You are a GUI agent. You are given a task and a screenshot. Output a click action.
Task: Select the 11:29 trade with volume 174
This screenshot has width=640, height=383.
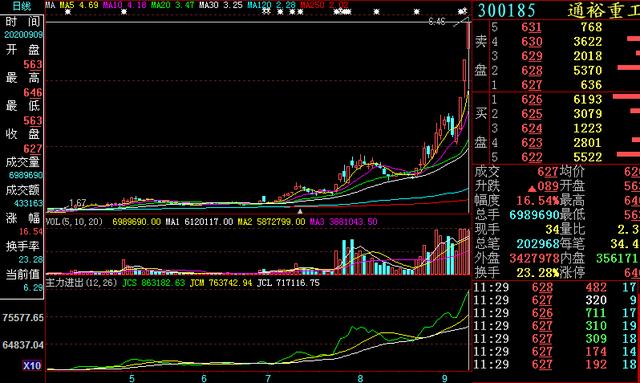coord(556,352)
